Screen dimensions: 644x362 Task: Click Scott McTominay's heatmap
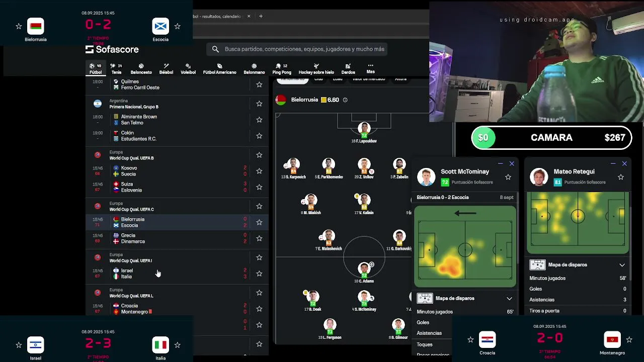click(x=465, y=246)
